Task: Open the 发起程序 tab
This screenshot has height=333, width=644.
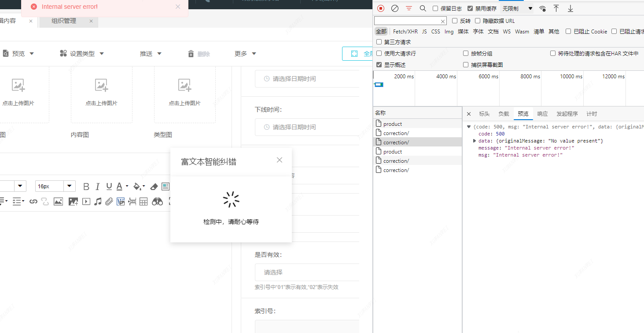Action: (x=567, y=114)
